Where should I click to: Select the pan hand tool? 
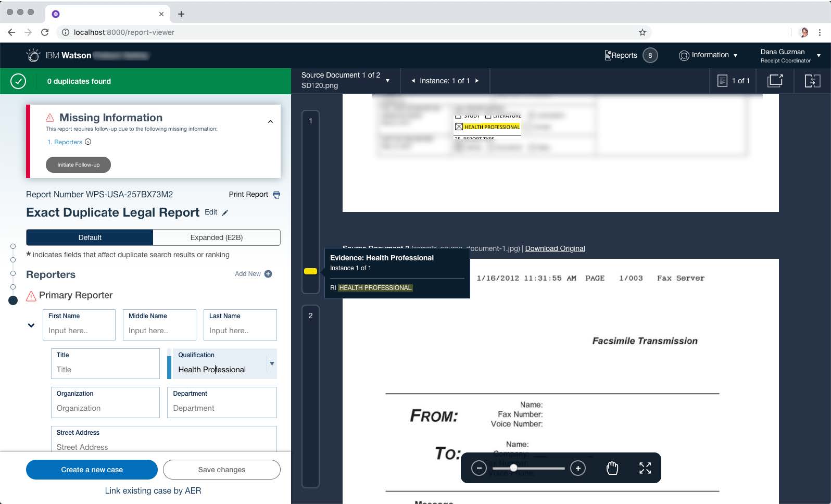coord(612,468)
